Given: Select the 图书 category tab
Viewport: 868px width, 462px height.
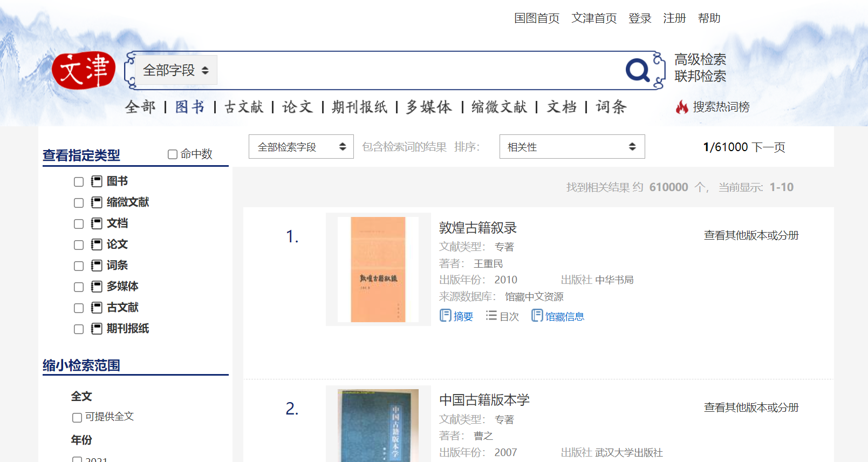Looking at the screenshot, I should click(x=190, y=107).
